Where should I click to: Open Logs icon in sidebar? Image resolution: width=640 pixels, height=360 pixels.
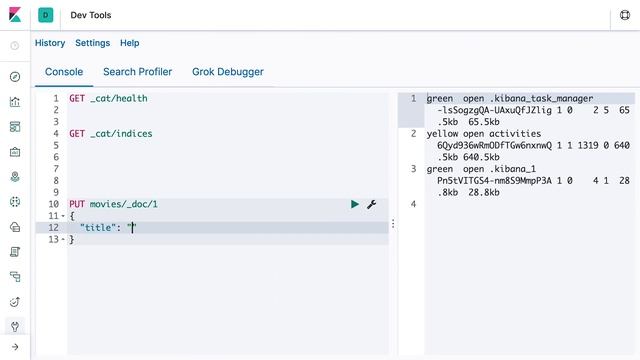[15, 252]
